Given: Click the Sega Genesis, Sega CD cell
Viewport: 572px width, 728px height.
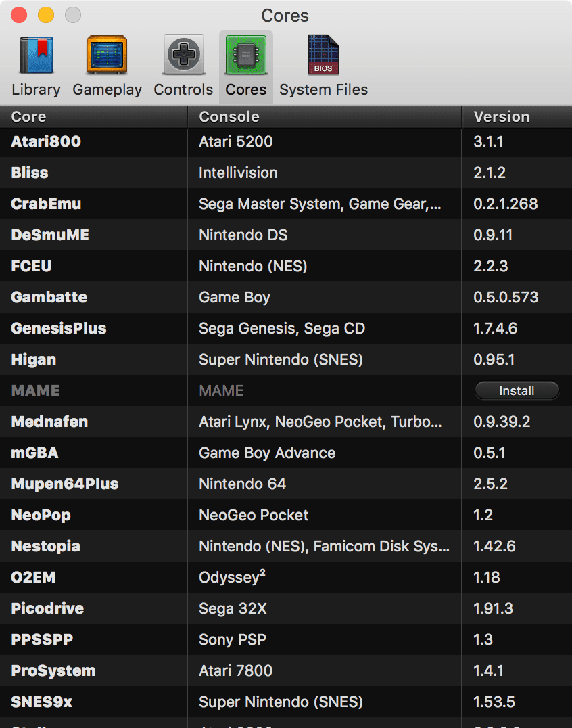Looking at the screenshot, I should tap(282, 328).
